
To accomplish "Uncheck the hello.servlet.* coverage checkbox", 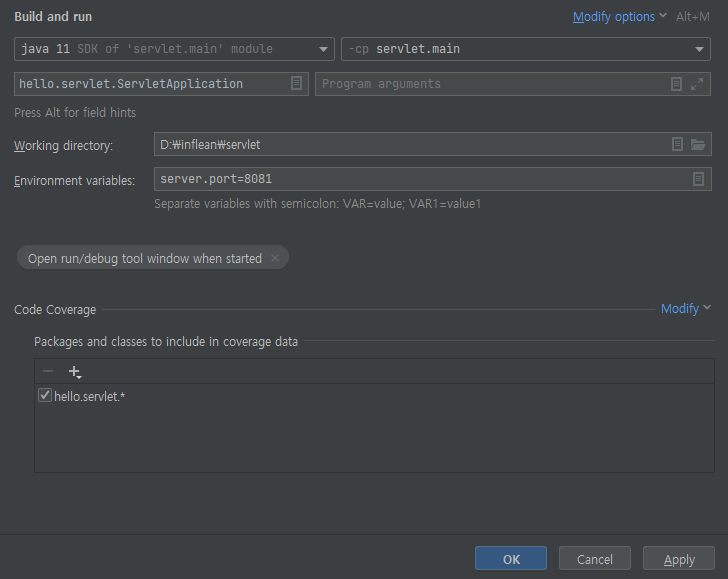I will (45, 396).
